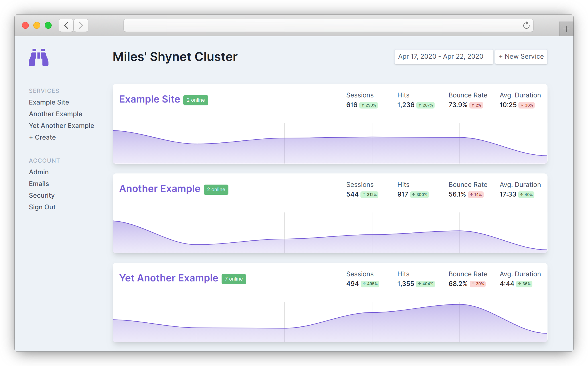Select 'Example Site' in the Services sidebar

click(49, 102)
